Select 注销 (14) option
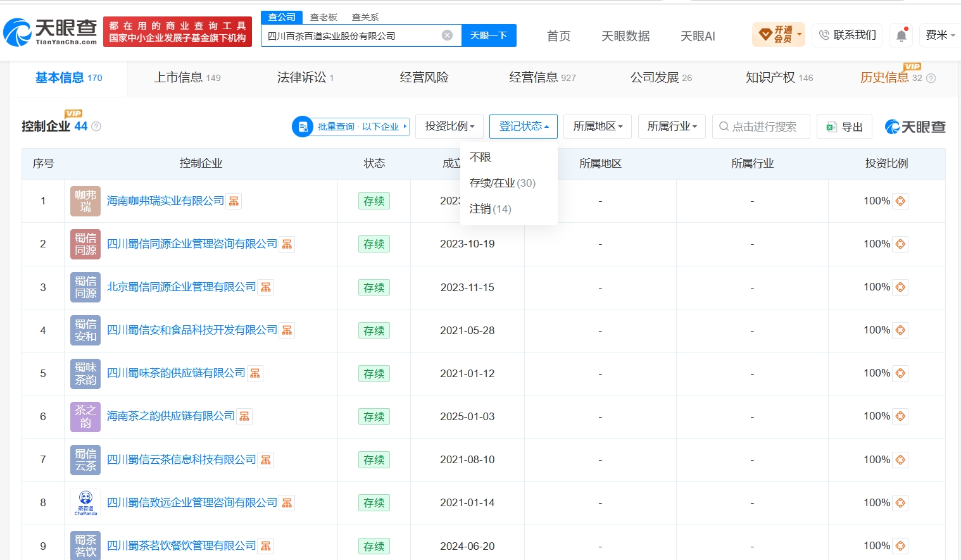The height and width of the screenshot is (560, 961). click(491, 209)
